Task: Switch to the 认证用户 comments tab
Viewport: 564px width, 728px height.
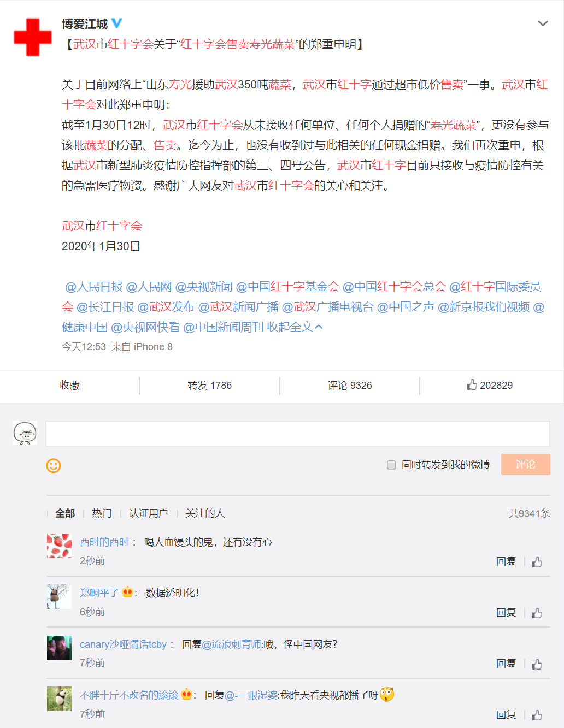Action: tap(148, 513)
